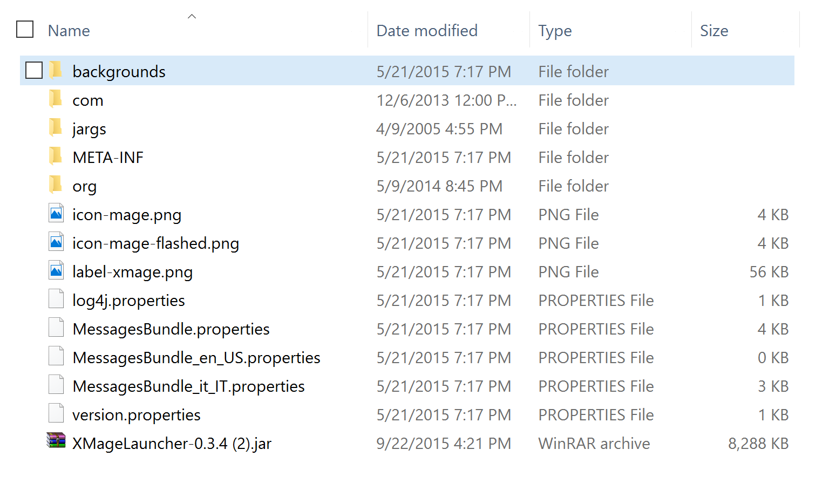This screenshot has height=504, width=836.
Task: Check the backgrounds row checkbox
Action: point(34,70)
